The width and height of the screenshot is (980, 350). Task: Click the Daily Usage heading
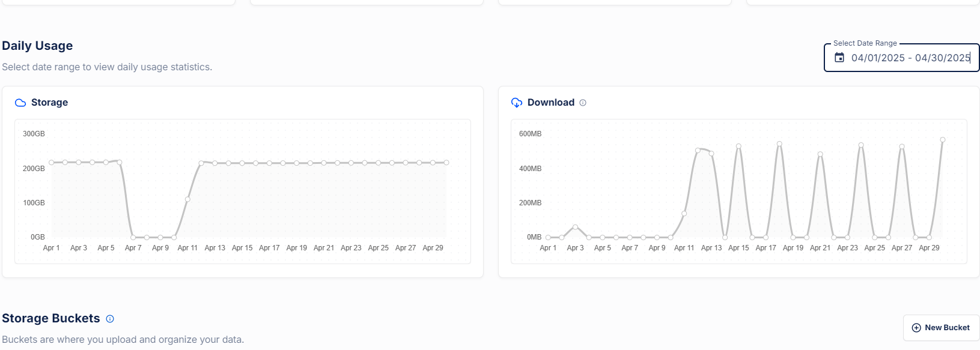pyautogui.click(x=37, y=46)
